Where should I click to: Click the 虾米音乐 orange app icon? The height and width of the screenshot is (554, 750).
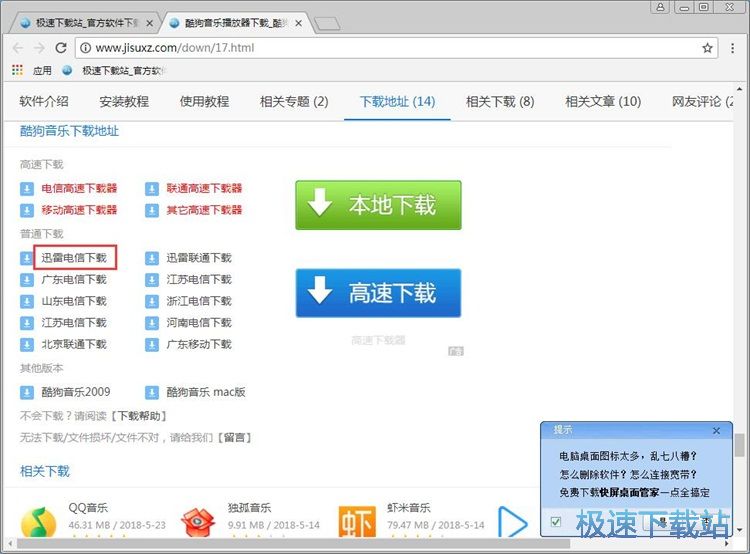point(357,522)
